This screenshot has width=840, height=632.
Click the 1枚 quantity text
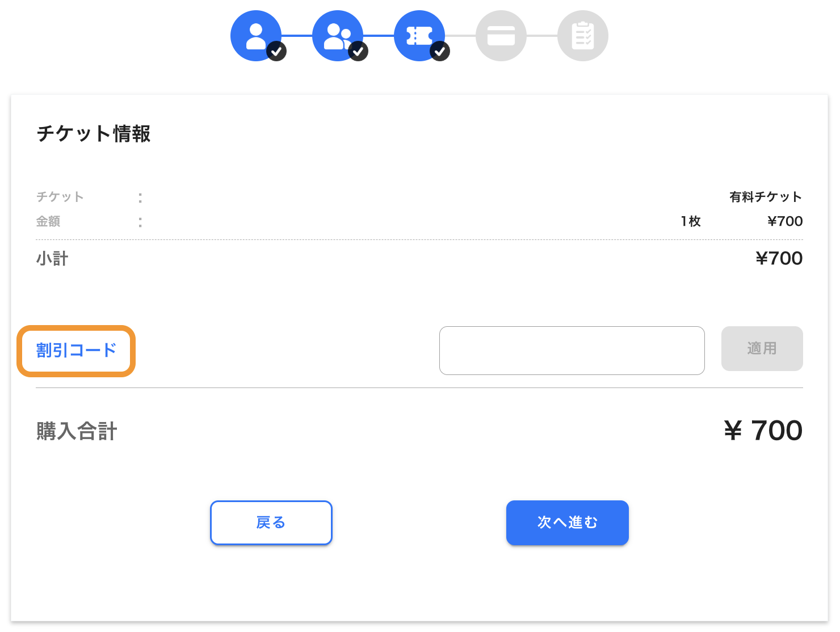(x=691, y=221)
